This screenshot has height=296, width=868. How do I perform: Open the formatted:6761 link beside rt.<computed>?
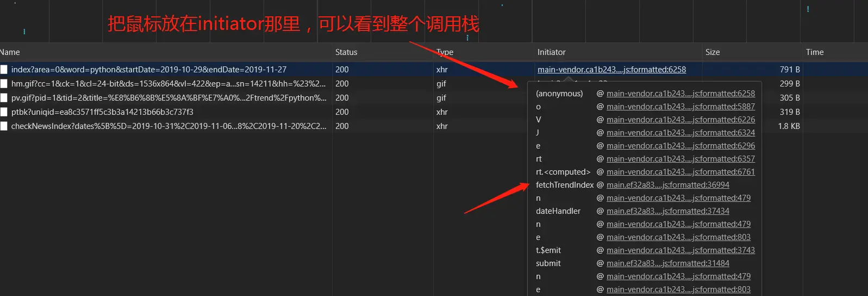(680, 172)
